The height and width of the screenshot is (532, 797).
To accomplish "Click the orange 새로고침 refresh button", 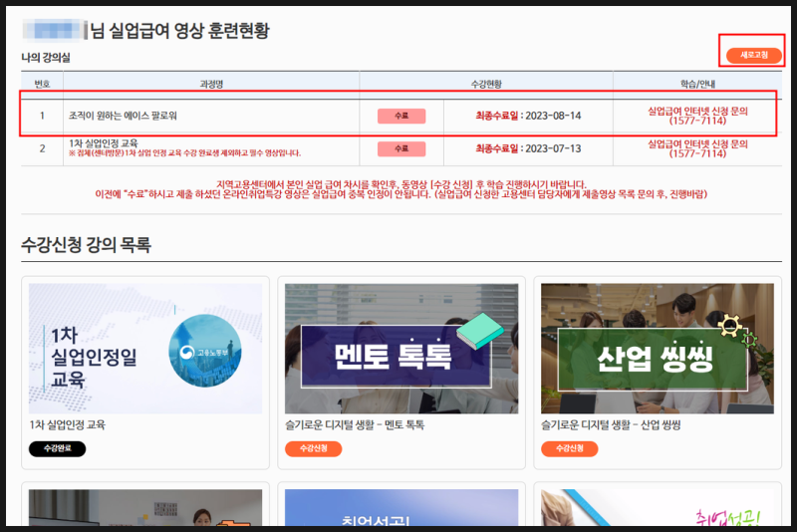I will (754, 55).
